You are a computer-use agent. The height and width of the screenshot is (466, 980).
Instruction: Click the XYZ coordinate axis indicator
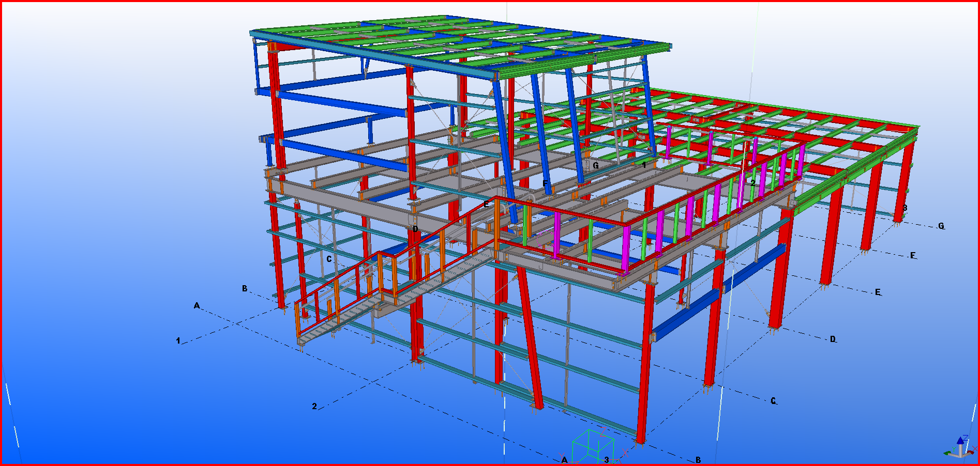[x=960, y=448]
